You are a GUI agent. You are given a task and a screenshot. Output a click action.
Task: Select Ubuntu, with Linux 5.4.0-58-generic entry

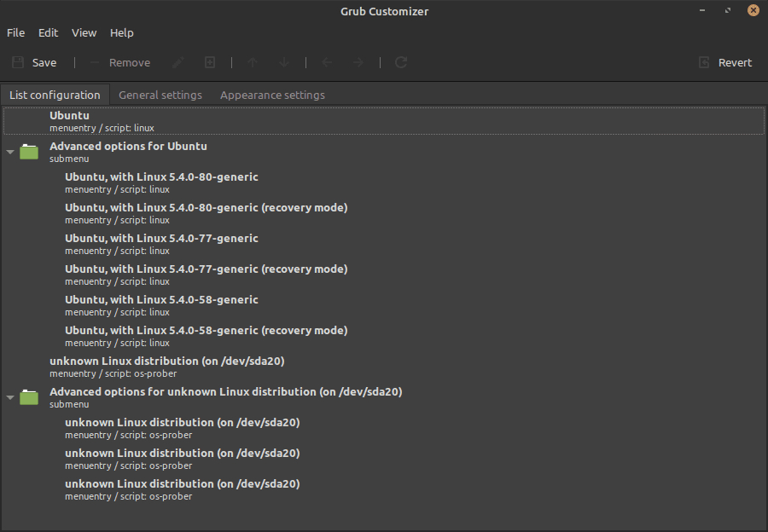[x=384, y=305]
